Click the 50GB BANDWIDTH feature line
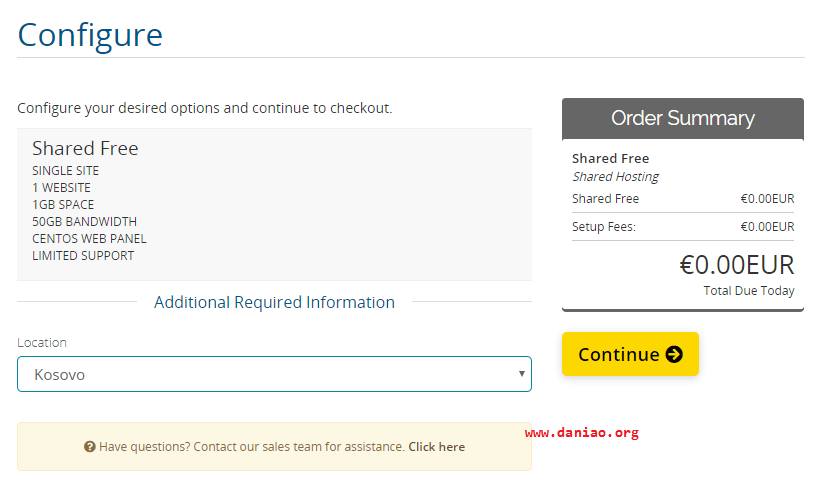The width and height of the screenshot is (828, 487). (x=84, y=222)
